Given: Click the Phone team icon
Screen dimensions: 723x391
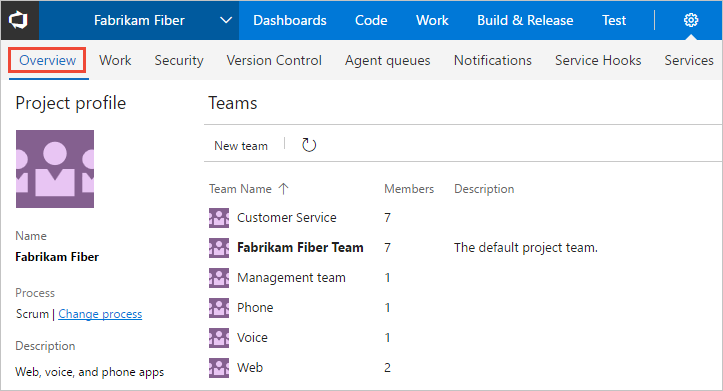Looking at the screenshot, I should (x=219, y=308).
